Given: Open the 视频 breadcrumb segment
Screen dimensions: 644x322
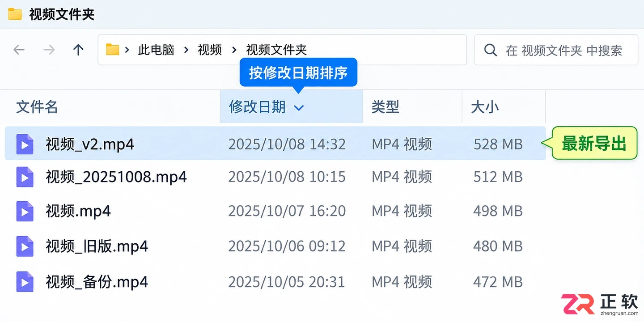Looking at the screenshot, I should [210, 50].
